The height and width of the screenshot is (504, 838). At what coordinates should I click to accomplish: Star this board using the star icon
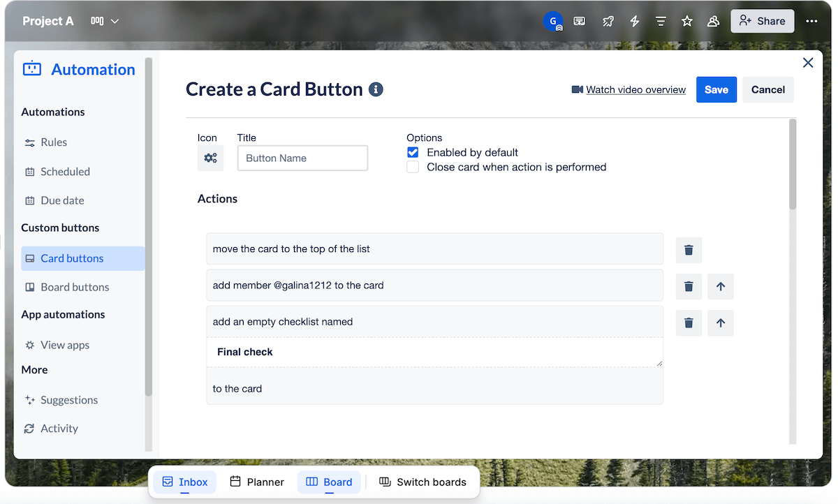click(686, 21)
